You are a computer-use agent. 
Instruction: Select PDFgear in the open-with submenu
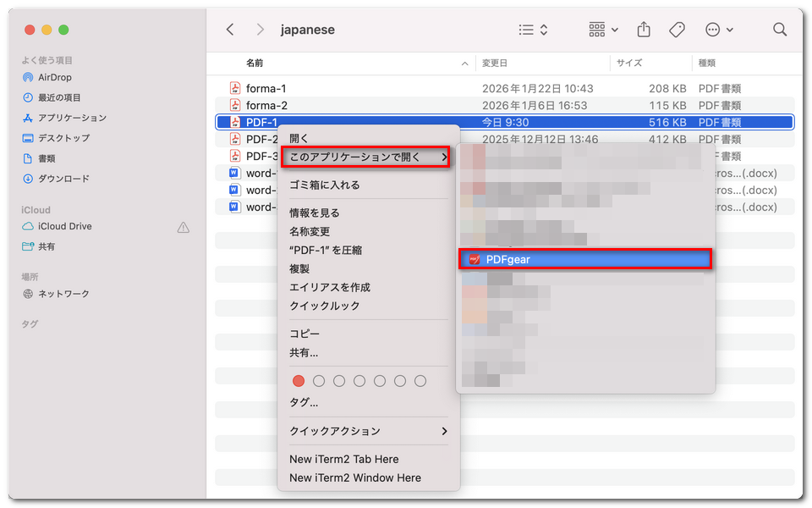click(x=585, y=259)
